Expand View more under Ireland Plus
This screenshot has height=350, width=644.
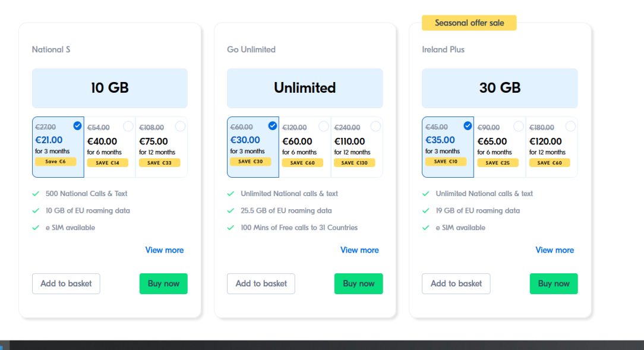click(x=554, y=250)
